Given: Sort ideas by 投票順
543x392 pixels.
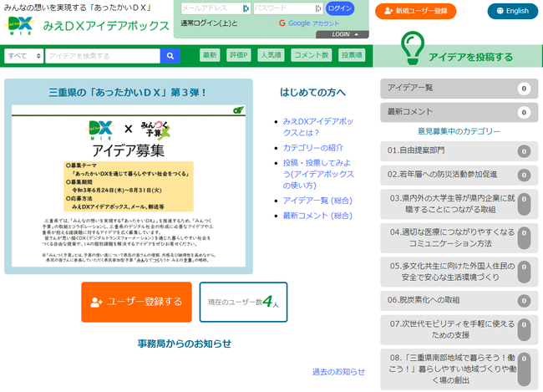Looking at the screenshot, I should [352, 55].
